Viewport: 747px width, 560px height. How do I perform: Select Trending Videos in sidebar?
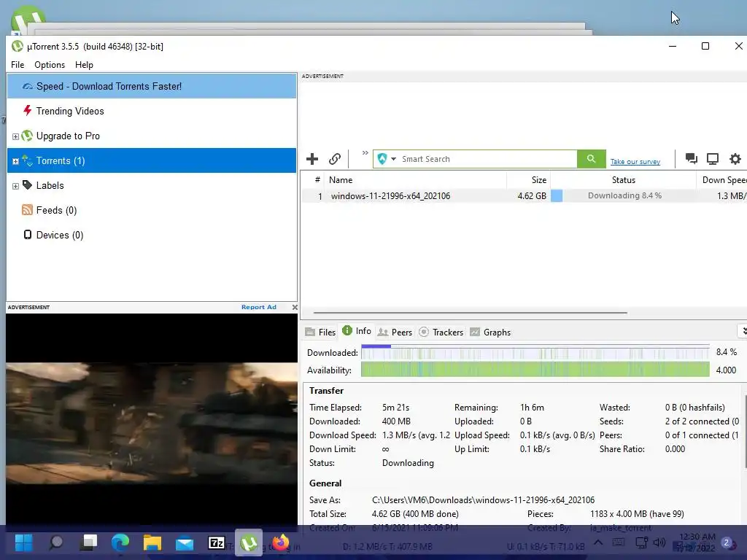pyautogui.click(x=152, y=111)
